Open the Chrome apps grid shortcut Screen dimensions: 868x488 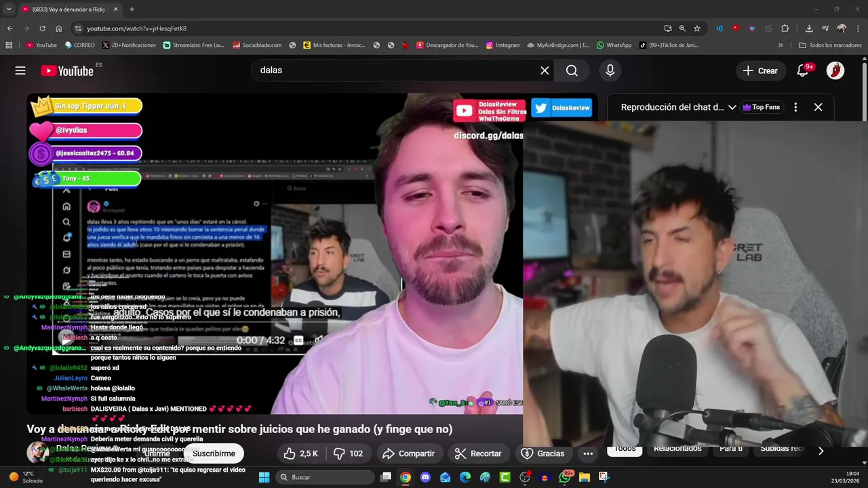pyautogui.click(x=9, y=45)
